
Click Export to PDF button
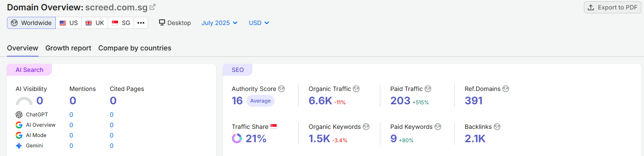pyautogui.click(x=612, y=7)
